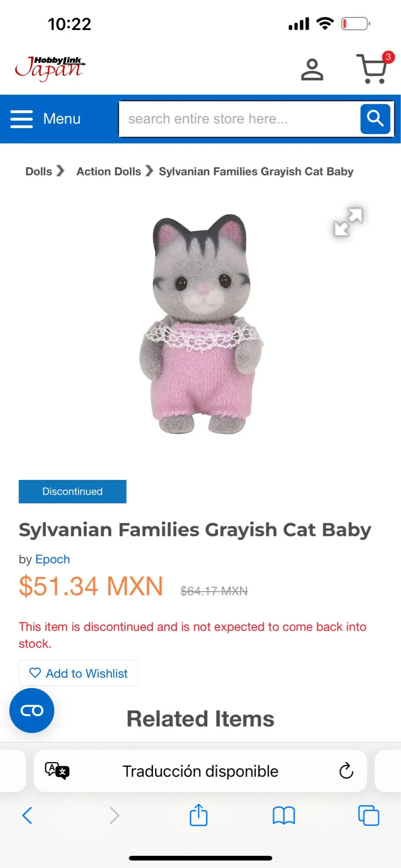
Task: Add item to Wishlist
Action: coord(78,673)
